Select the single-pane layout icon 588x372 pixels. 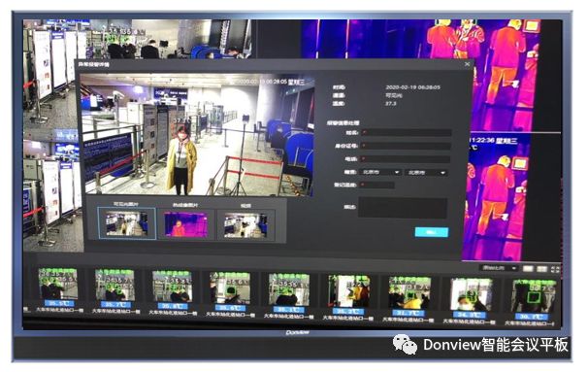coord(528,269)
